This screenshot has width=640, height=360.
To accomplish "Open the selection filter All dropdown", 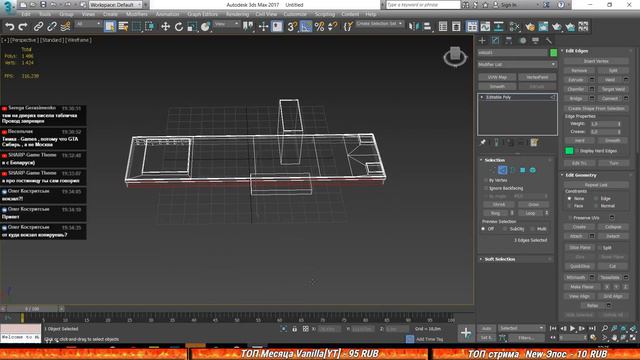I will coord(88,24).
